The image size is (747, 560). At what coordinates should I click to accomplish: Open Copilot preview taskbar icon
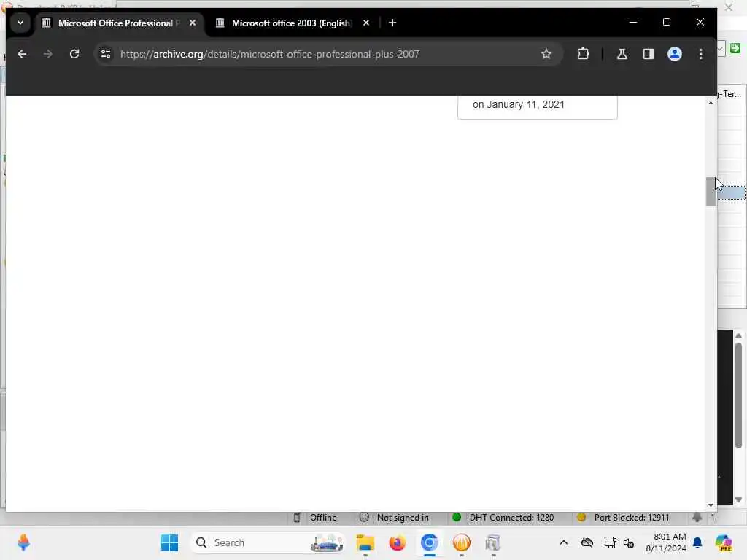pos(724,542)
